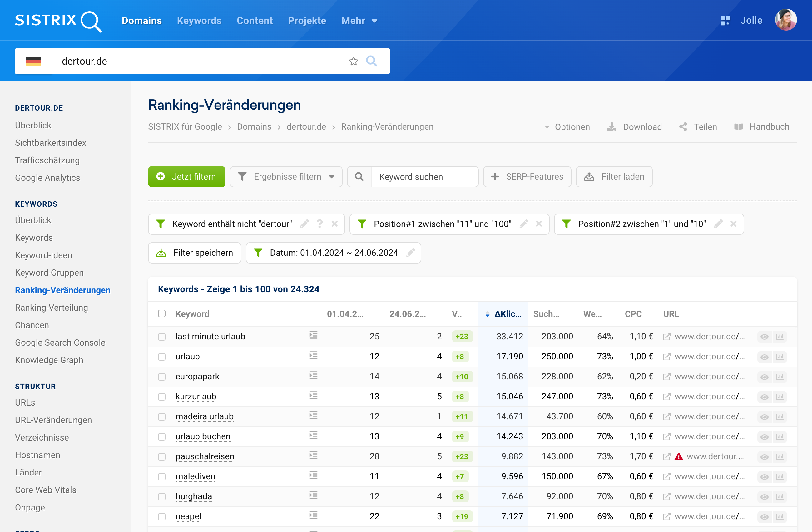Remove the 'Keyword enthält nicht dertour' filter

pos(335,224)
